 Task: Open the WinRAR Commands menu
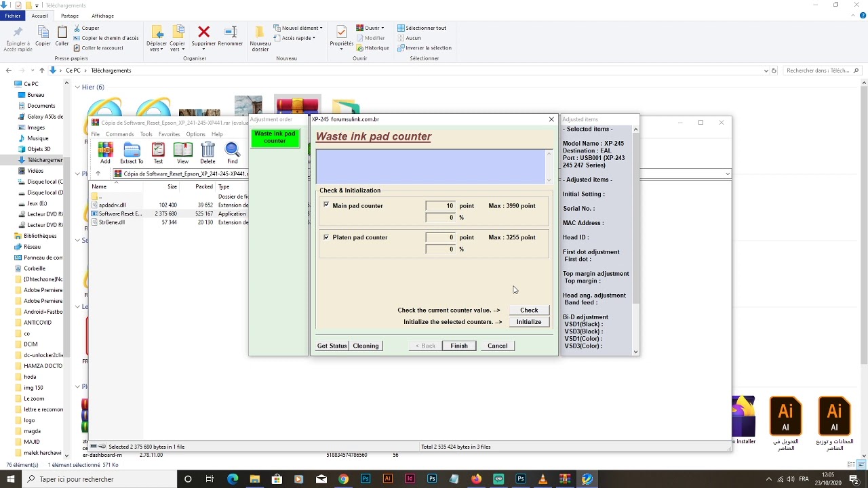[x=119, y=134]
